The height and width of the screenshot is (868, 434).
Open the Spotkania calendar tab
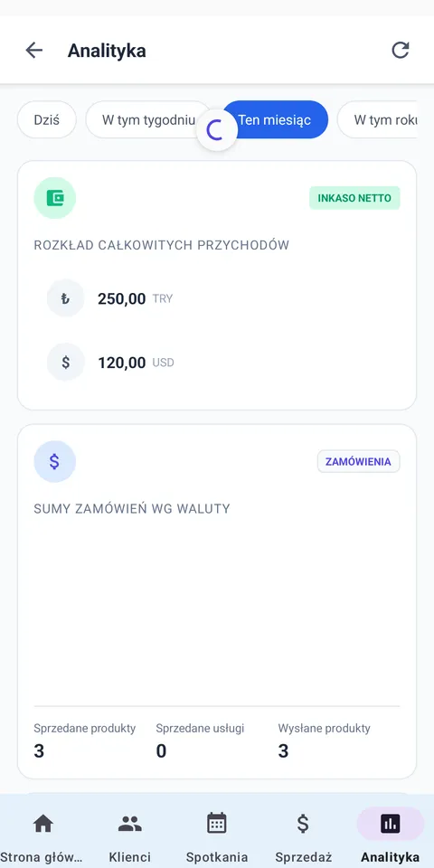click(x=217, y=835)
